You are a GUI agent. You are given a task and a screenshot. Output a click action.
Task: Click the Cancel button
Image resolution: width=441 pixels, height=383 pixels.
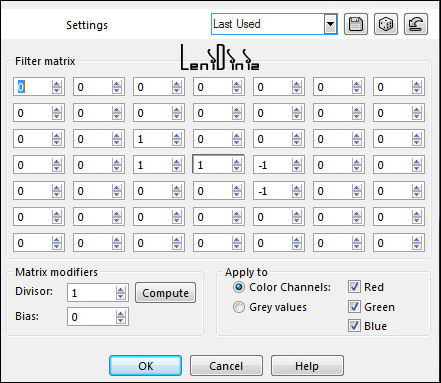coord(226,366)
